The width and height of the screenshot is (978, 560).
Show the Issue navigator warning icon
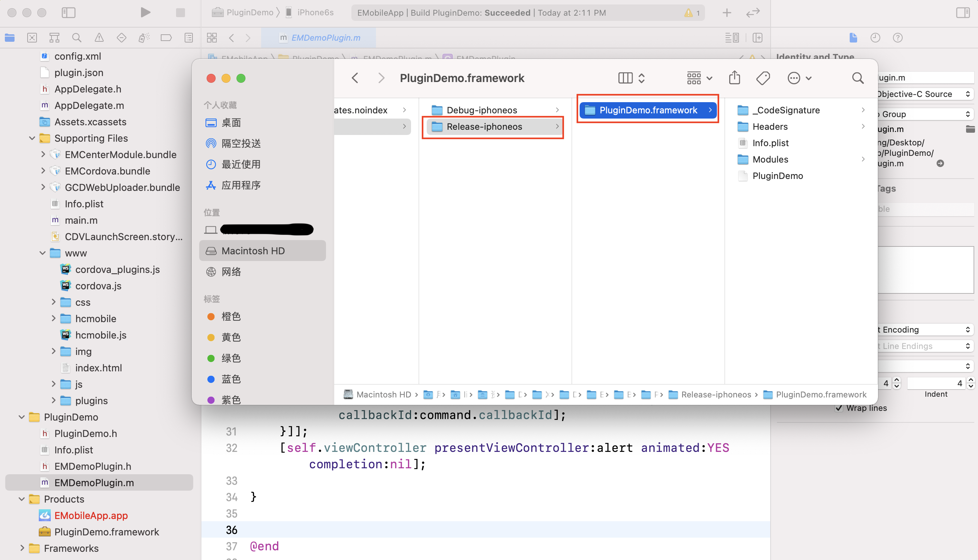coord(99,38)
